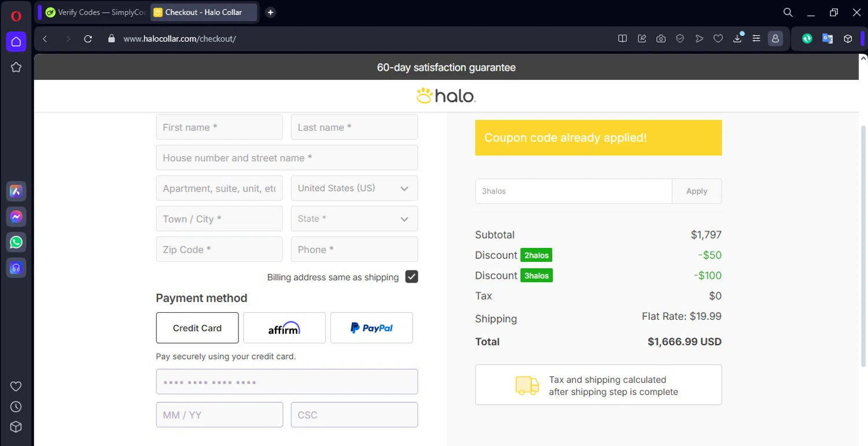Click the address bar URL

[x=180, y=39]
